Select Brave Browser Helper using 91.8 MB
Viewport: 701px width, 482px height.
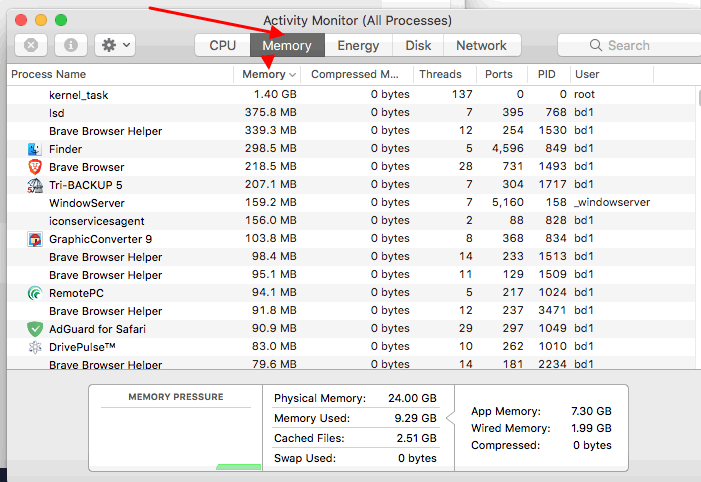click(x=351, y=311)
